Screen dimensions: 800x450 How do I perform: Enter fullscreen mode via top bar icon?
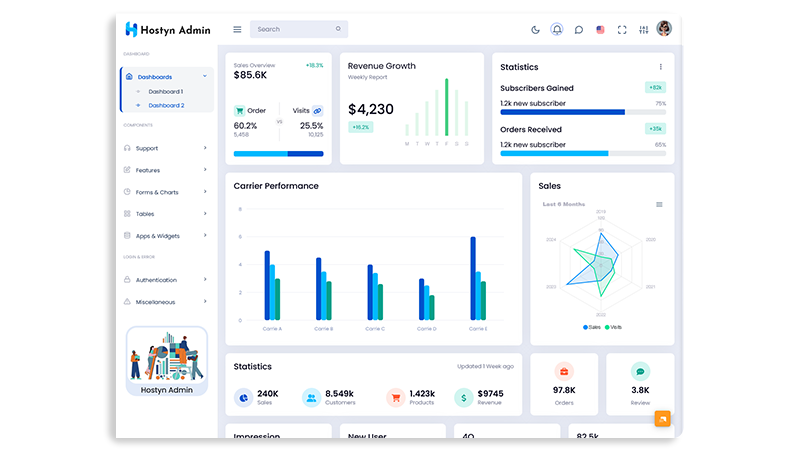tap(622, 29)
